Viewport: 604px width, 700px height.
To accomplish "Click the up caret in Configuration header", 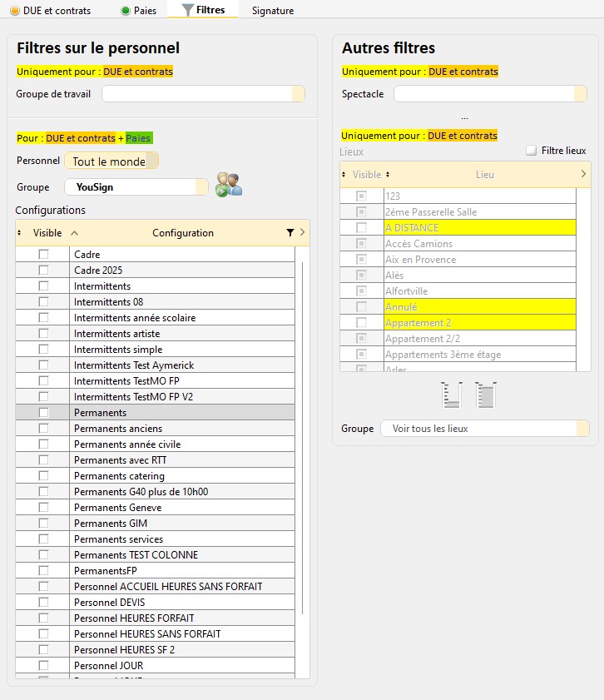I will 74,233.
